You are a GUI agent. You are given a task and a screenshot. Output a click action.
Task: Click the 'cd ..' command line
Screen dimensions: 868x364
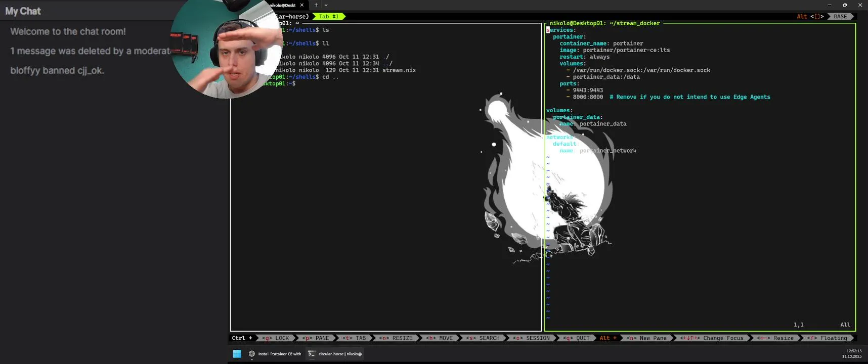330,77
